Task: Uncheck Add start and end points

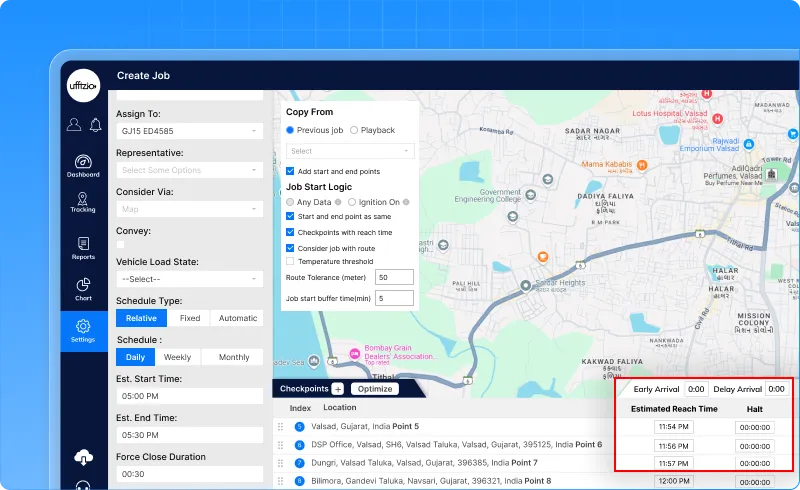Action: [x=290, y=172]
